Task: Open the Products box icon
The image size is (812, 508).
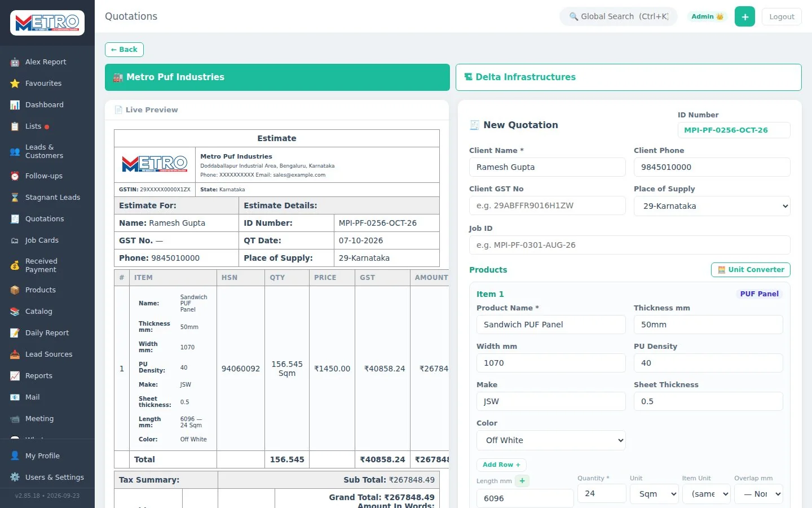Action: (15, 290)
